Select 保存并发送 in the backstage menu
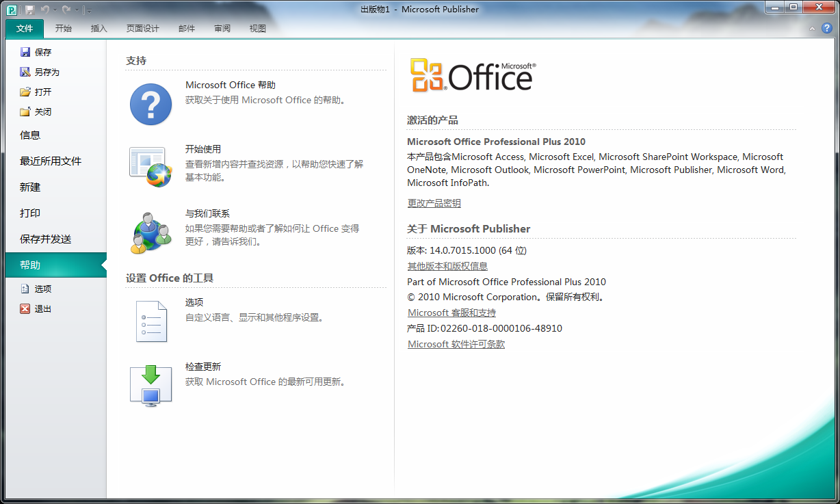 (46, 239)
